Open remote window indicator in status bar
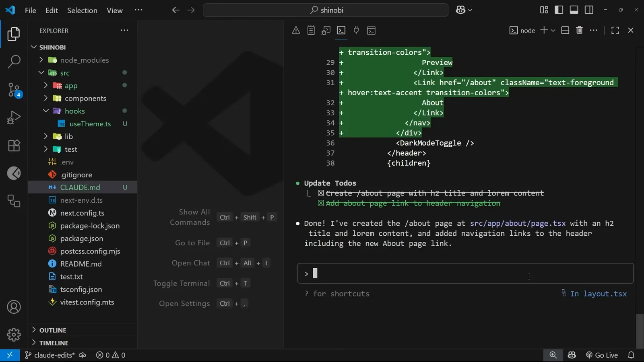This screenshot has width=644, height=362. click(10, 355)
